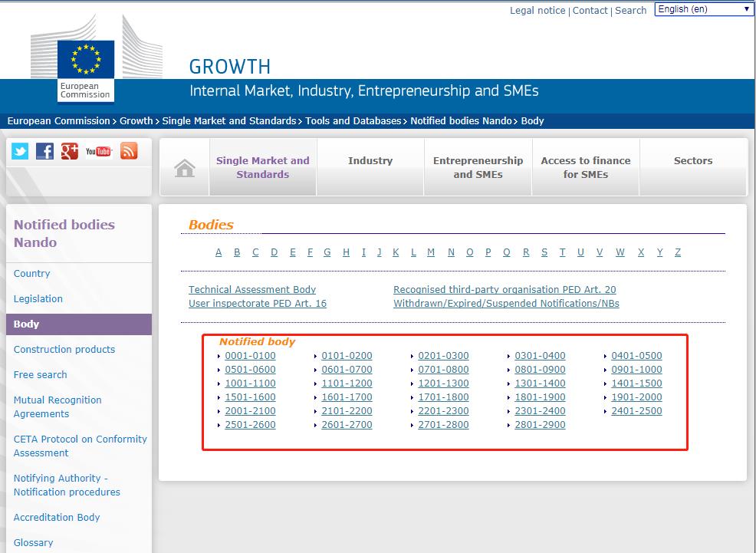756x553 pixels.
Task: Open notified body range 2801-2900
Action: point(540,425)
